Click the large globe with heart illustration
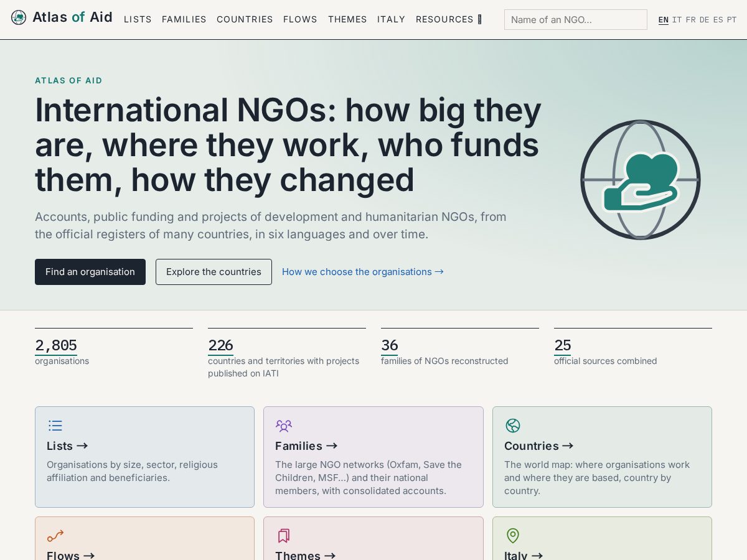747x560 pixels. [x=641, y=180]
